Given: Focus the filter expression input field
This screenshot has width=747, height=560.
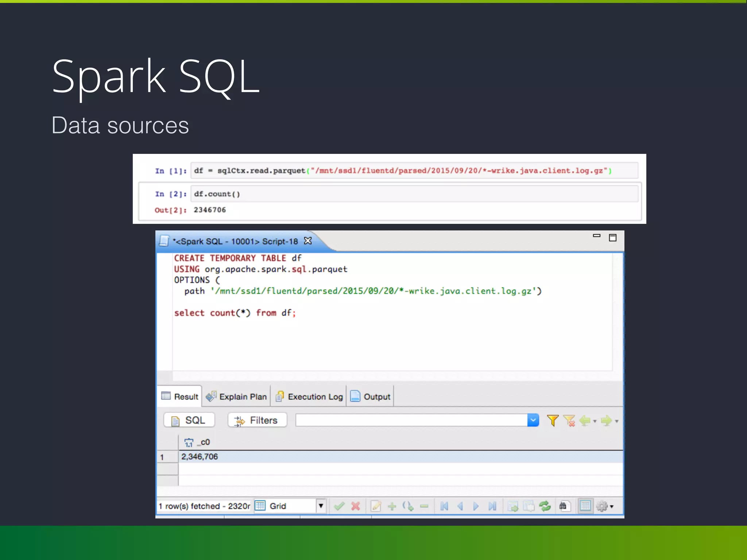Looking at the screenshot, I should pyautogui.click(x=411, y=420).
